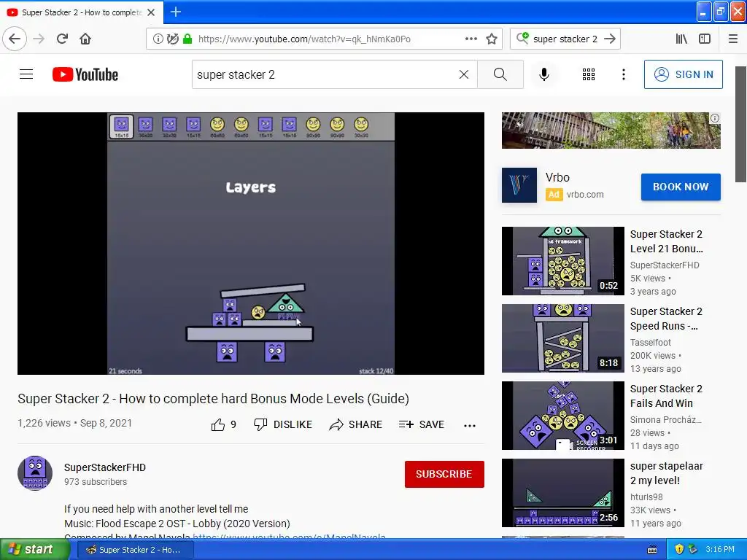Click the browser search bar magnifier icon
Screen dimensions: 747x560
522,38
